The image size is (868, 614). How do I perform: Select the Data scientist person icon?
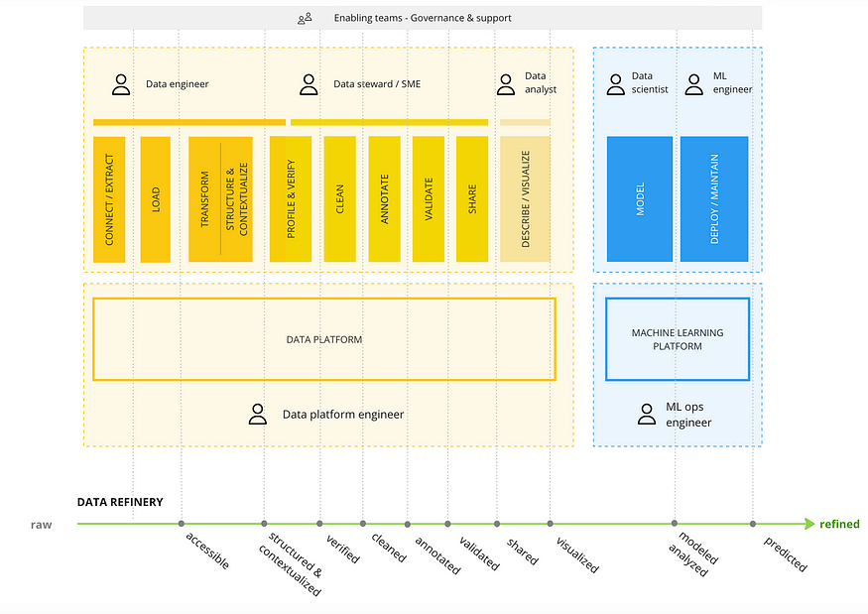613,83
